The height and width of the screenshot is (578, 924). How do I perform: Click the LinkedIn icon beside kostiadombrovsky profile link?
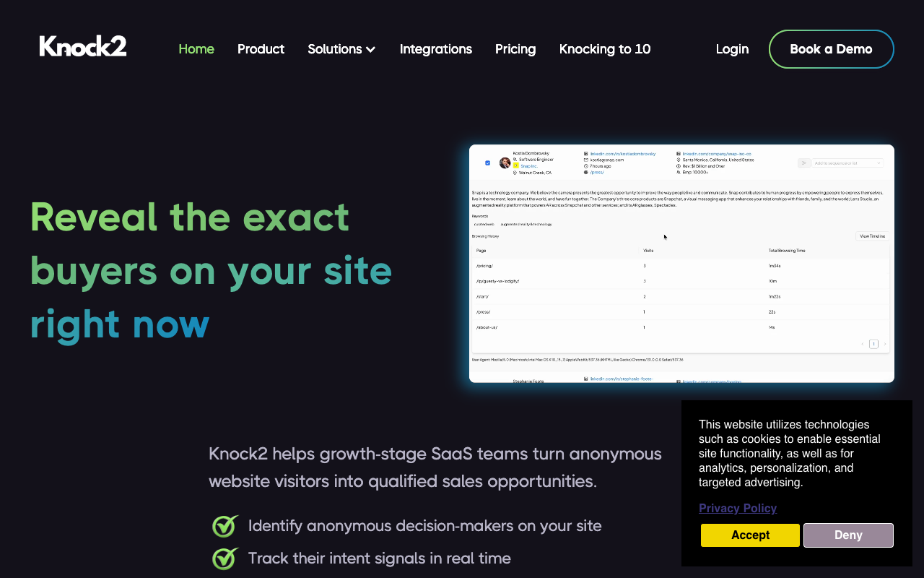(585, 154)
